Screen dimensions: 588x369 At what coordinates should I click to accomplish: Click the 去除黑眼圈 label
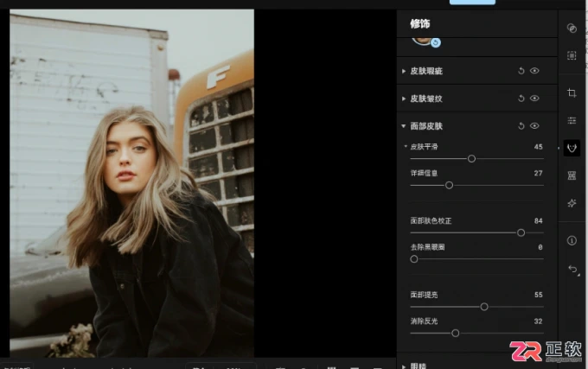pyautogui.click(x=427, y=247)
